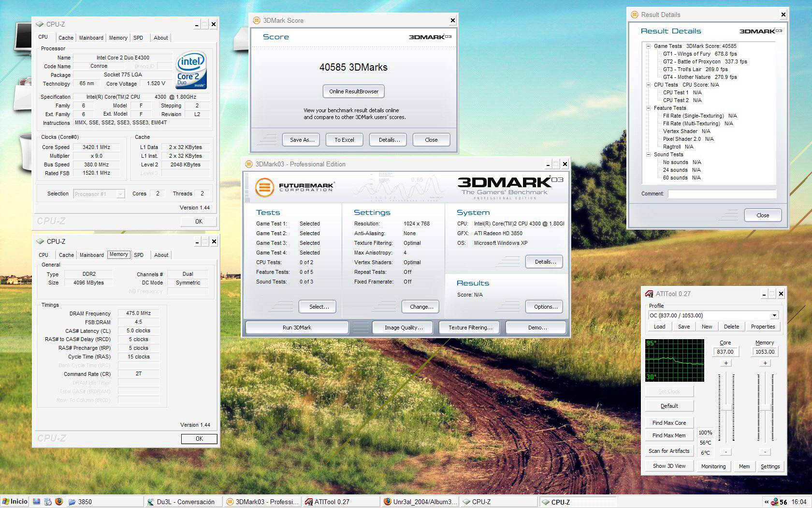Click the Result Details window title icon

tap(635, 15)
